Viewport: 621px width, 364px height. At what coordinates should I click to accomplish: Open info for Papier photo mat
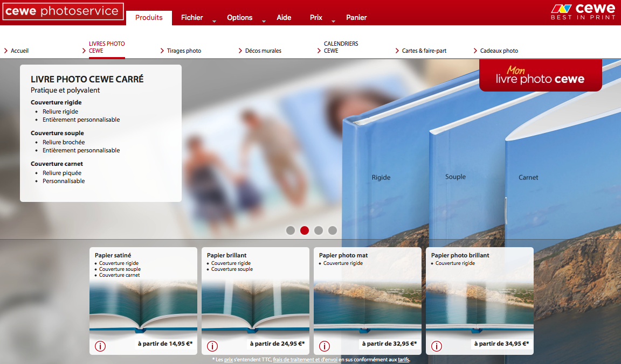click(x=325, y=346)
